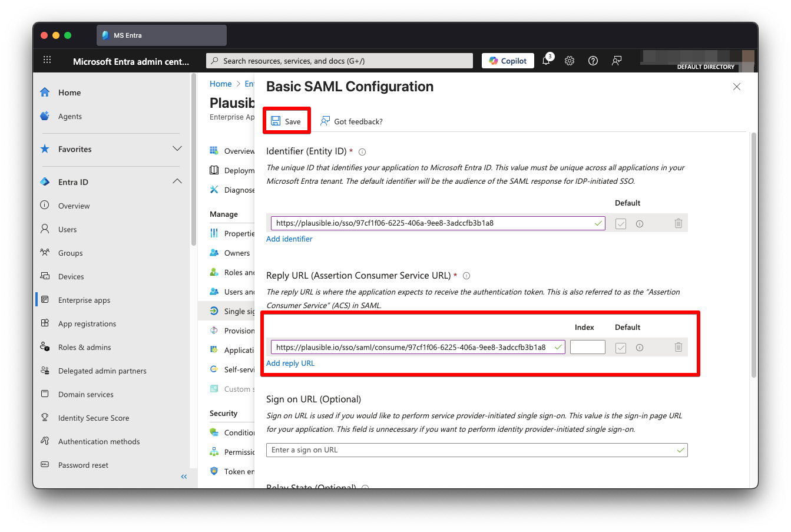Screen dimensions: 791x532
Task: Click the Enter a sign on URL field
Action: [x=471, y=450]
